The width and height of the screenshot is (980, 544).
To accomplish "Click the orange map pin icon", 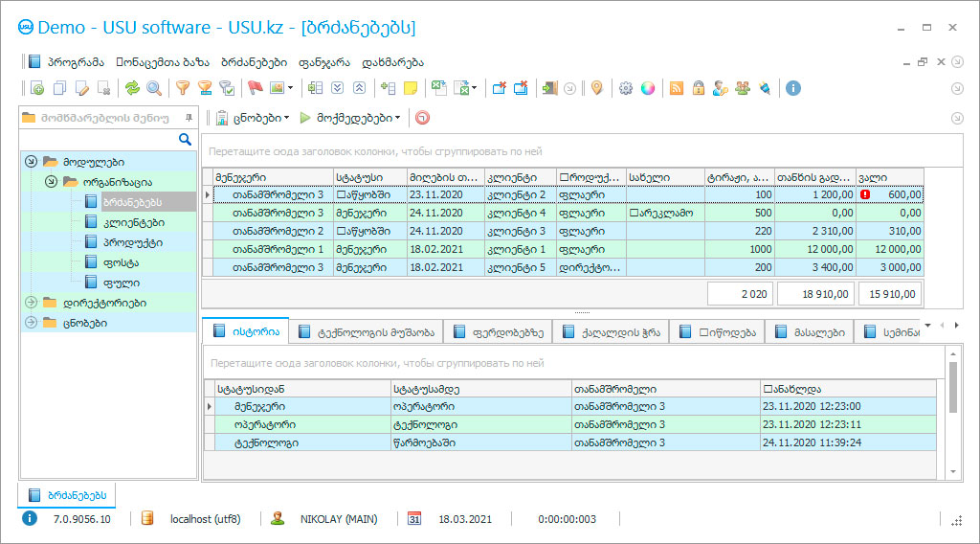I will coord(597,88).
